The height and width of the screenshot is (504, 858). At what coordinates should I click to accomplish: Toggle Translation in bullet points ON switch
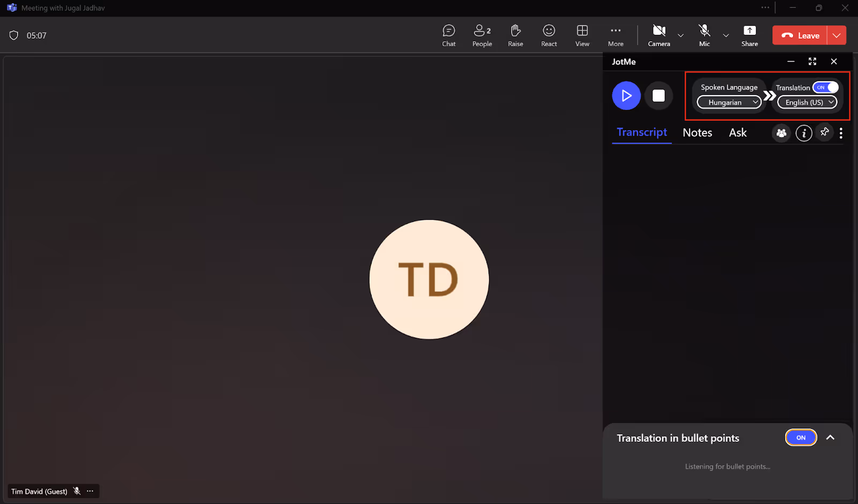coord(801,438)
